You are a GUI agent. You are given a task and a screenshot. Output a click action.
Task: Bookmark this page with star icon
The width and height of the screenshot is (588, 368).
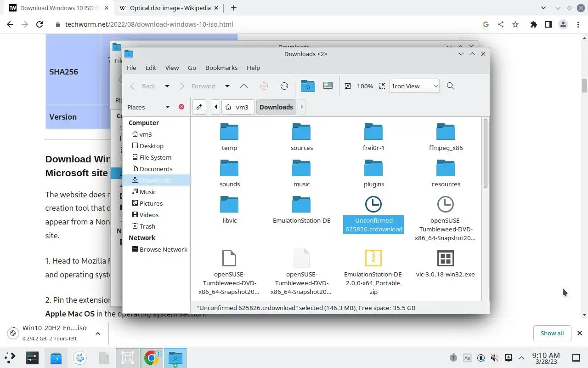click(x=515, y=24)
